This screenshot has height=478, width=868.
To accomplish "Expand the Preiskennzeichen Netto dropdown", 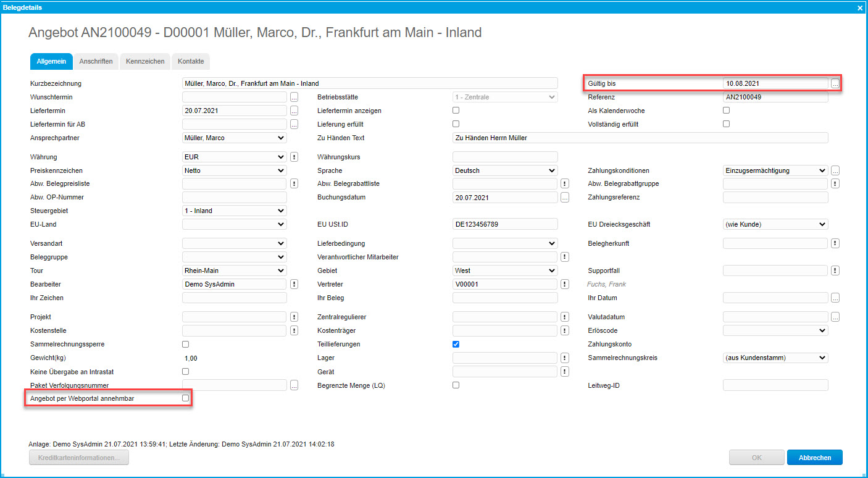I will [235, 170].
